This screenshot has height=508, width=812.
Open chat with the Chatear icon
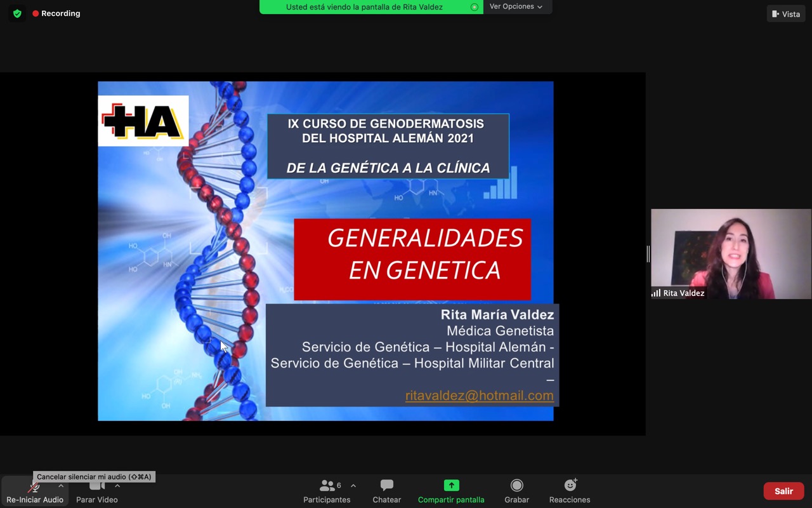click(386, 486)
